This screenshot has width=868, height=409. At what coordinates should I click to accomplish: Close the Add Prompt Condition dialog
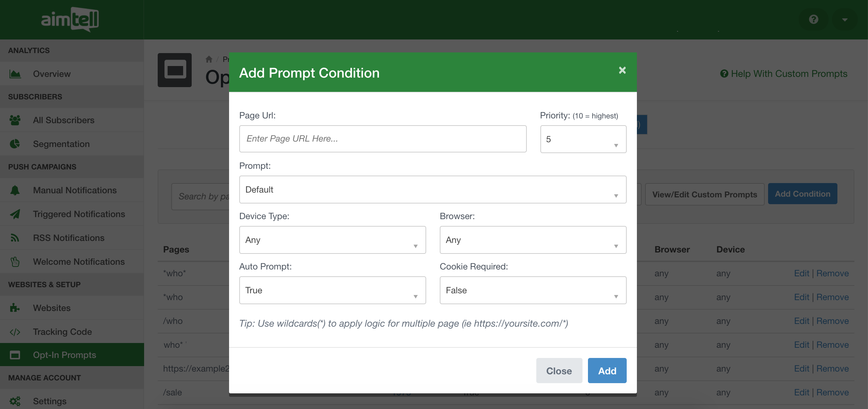click(622, 70)
